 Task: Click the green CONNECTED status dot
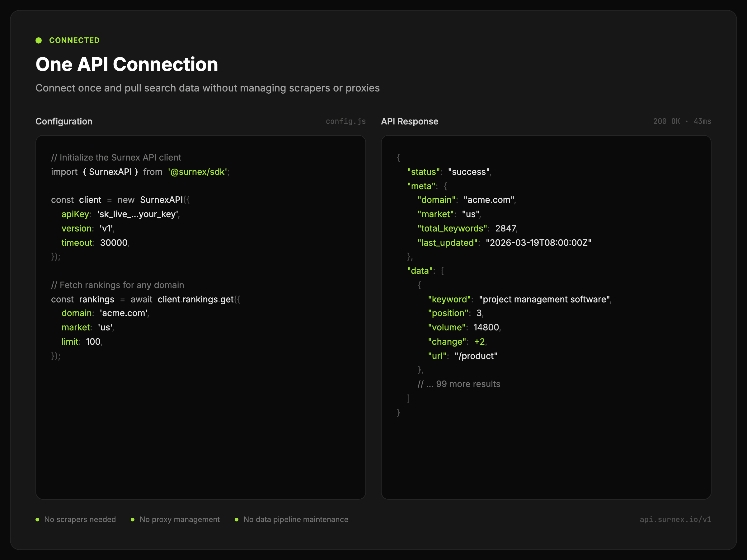(39, 40)
